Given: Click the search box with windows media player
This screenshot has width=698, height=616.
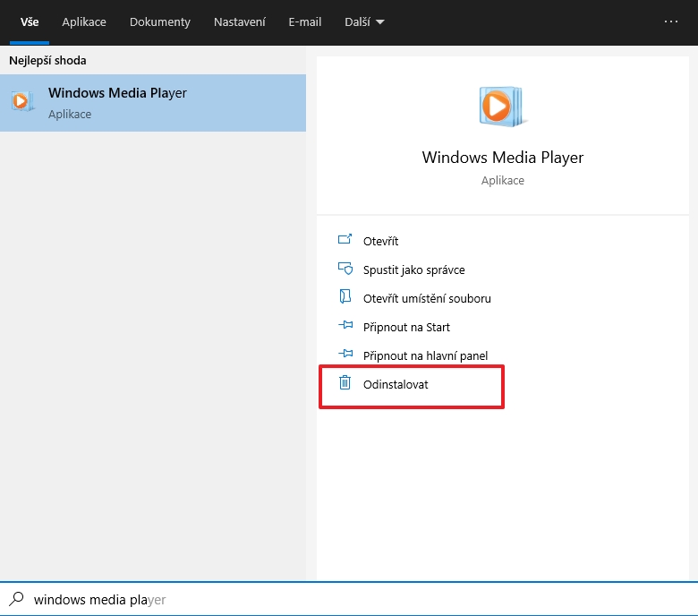Looking at the screenshot, I should 349,599.
